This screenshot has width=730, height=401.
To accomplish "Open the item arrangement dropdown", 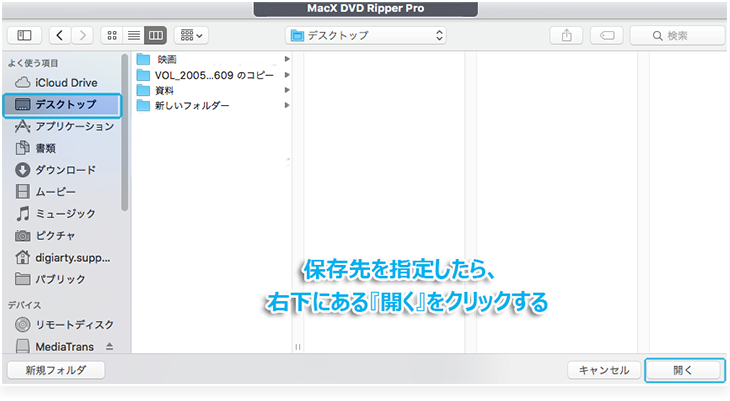I will tap(191, 35).
